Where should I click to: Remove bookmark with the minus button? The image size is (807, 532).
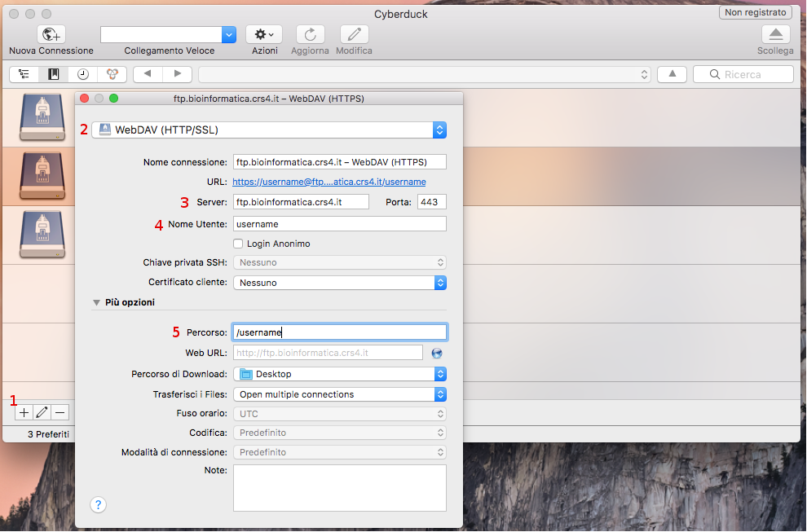tap(60, 412)
